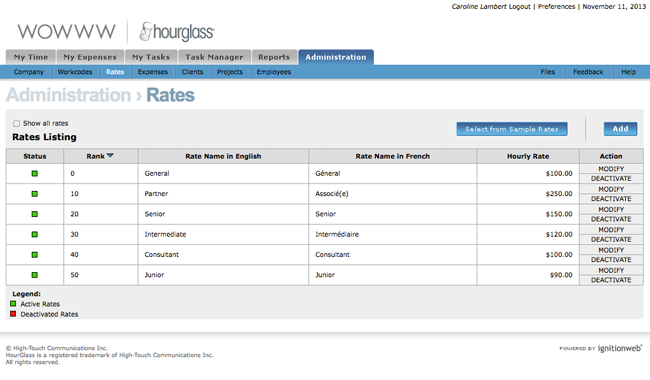Click green status icon for Partner rate
Screen dimensions: 650x380
click(x=35, y=194)
